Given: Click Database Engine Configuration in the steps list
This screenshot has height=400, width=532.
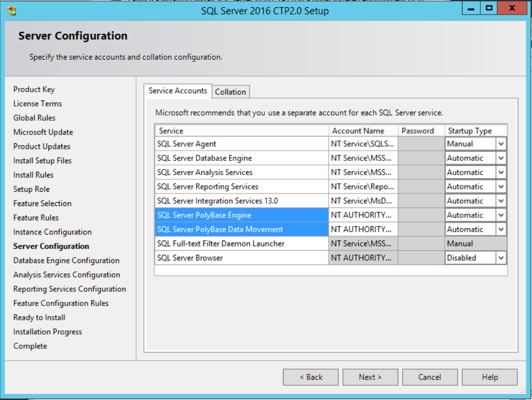Looking at the screenshot, I should (x=66, y=260).
